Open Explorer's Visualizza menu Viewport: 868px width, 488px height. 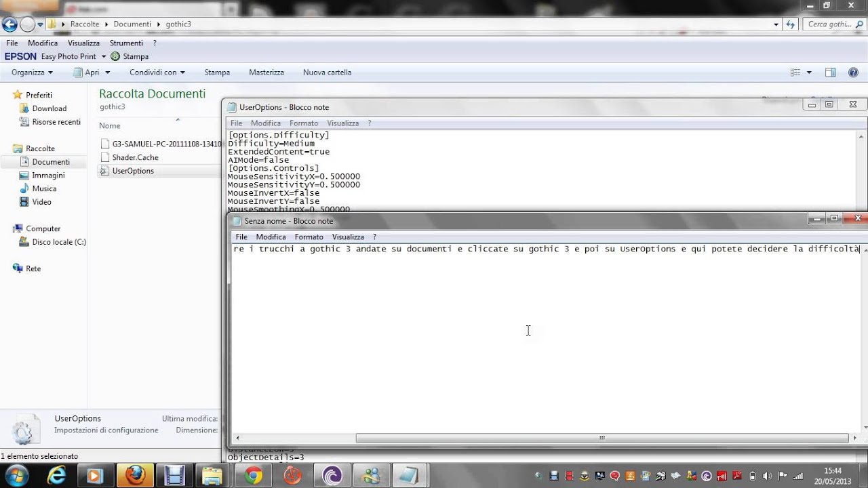point(83,43)
